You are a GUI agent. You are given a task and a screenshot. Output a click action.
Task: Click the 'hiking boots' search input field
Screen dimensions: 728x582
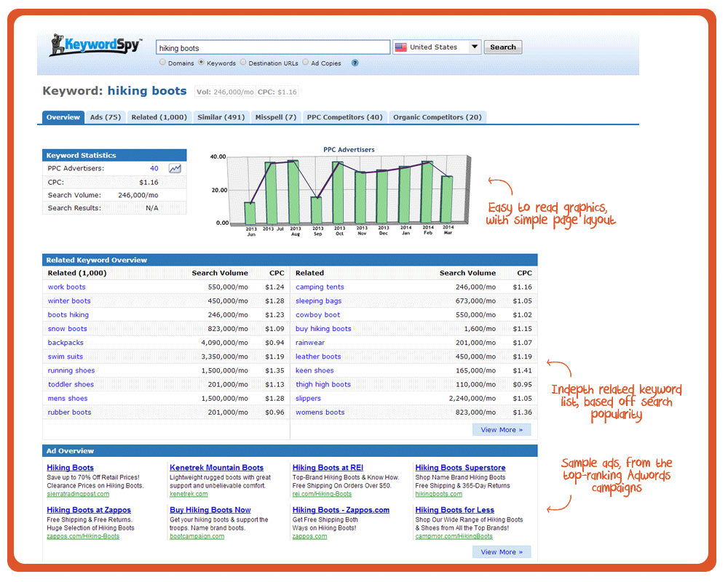[273, 47]
